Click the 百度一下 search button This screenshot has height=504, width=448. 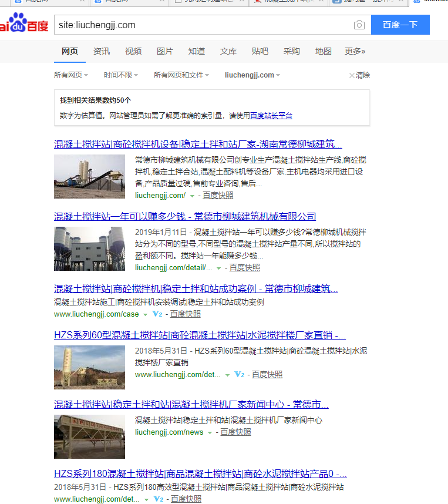400,25
